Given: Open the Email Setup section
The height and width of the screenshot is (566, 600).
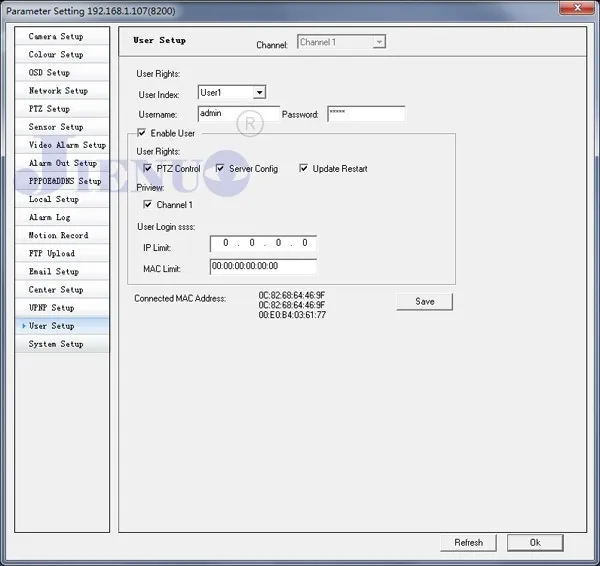Looking at the screenshot, I should tap(62, 271).
